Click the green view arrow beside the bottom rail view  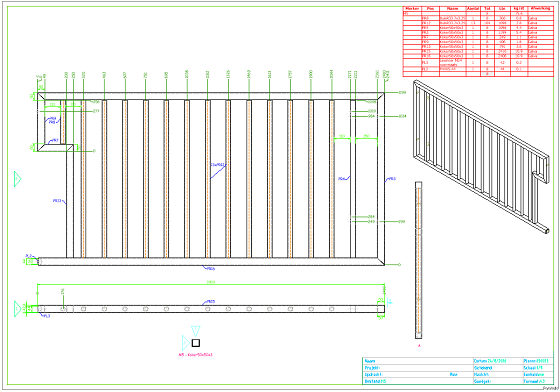pyautogui.click(x=18, y=309)
